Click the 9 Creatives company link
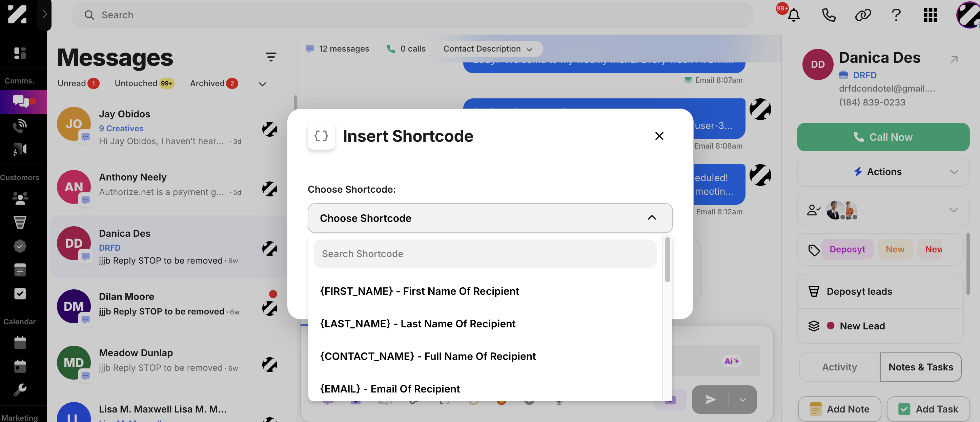980x422 pixels. point(121,128)
